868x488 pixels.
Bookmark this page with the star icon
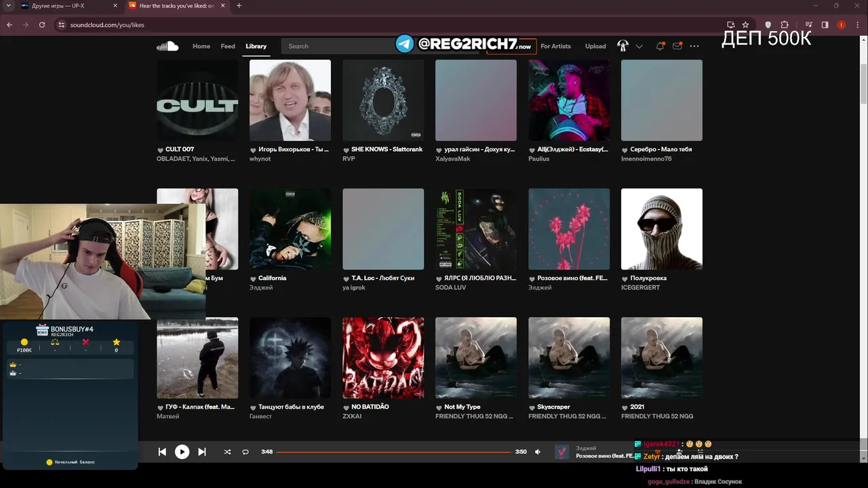coord(745,25)
